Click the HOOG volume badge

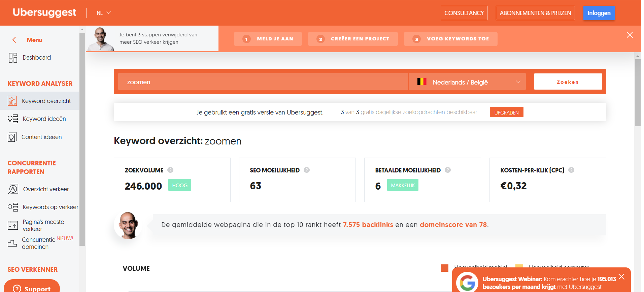click(180, 185)
